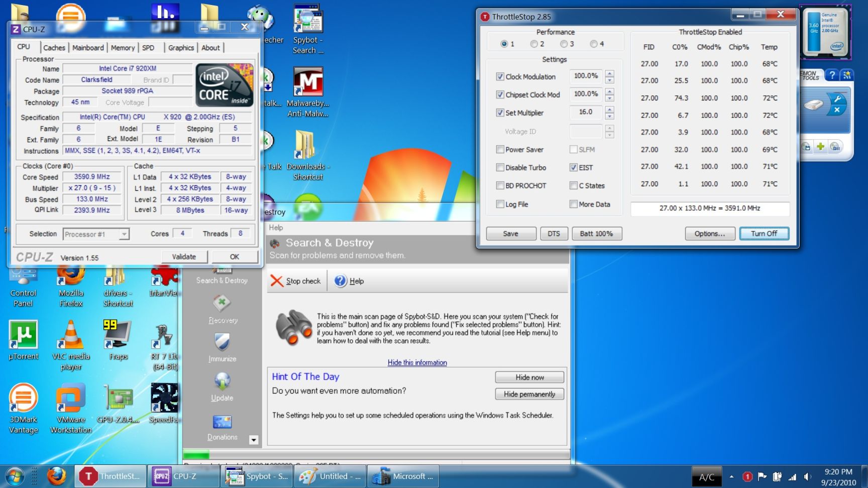Viewport: 868px width, 488px height.
Task: Switch to Mainboard tab in CPU-Z
Action: (x=88, y=48)
